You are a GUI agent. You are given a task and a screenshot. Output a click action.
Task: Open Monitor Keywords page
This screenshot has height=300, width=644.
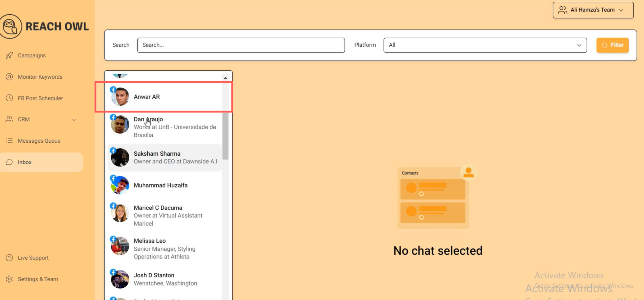tap(40, 77)
